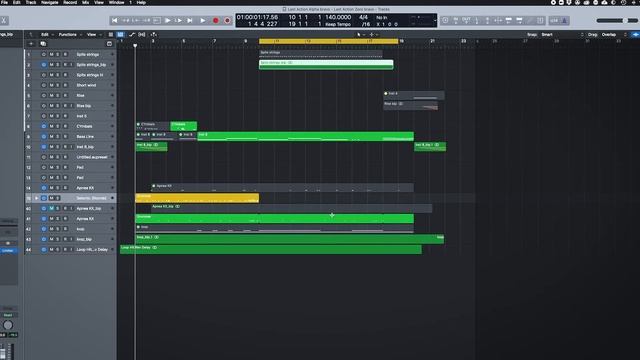Screen dimensions: 640x360
Task: Select the Untitled supreset track header
Action: (x=71, y=157)
